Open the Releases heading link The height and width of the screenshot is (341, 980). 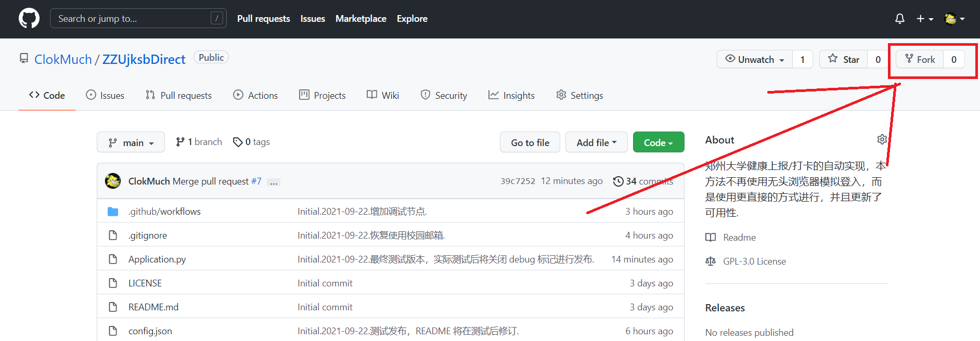tap(725, 308)
